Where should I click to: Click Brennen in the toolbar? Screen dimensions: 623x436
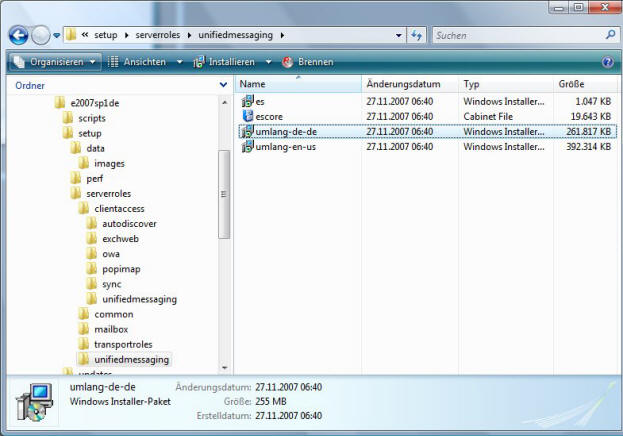click(308, 62)
